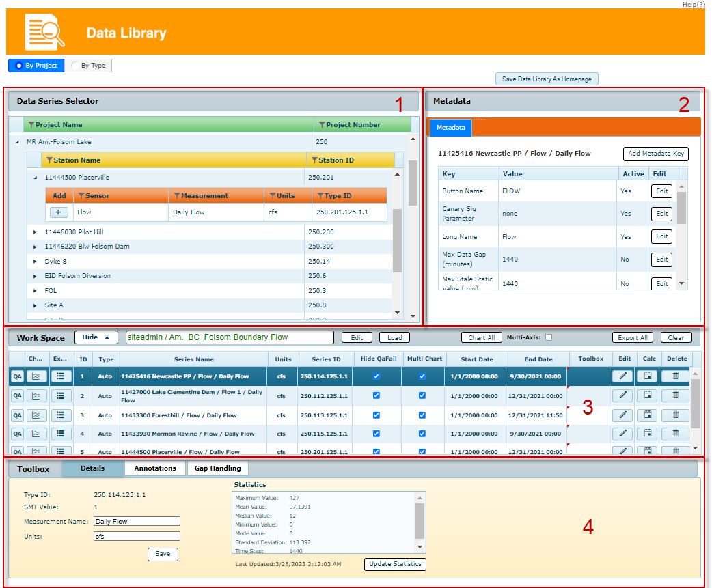The image size is (712, 588).
Task: Delete Newcastle PP series with trash icon
Action: pyautogui.click(x=676, y=376)
